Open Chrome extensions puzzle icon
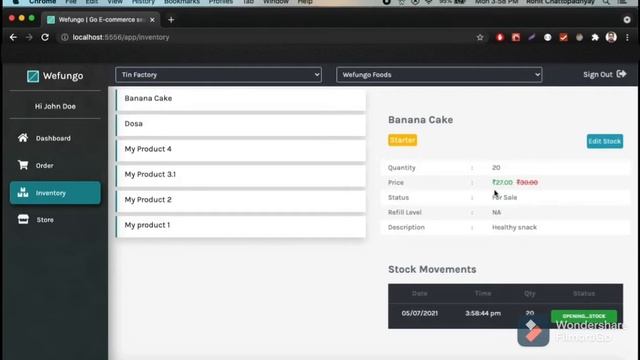640x360 pixels. (x=595, y=38)
